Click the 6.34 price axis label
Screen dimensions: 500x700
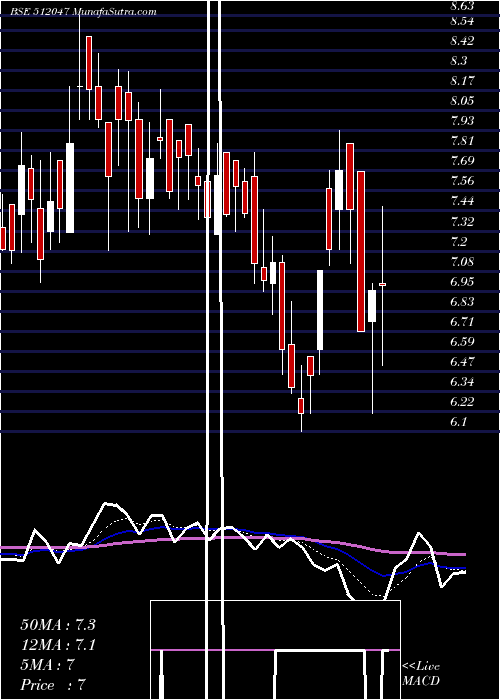tap(462, 382)
